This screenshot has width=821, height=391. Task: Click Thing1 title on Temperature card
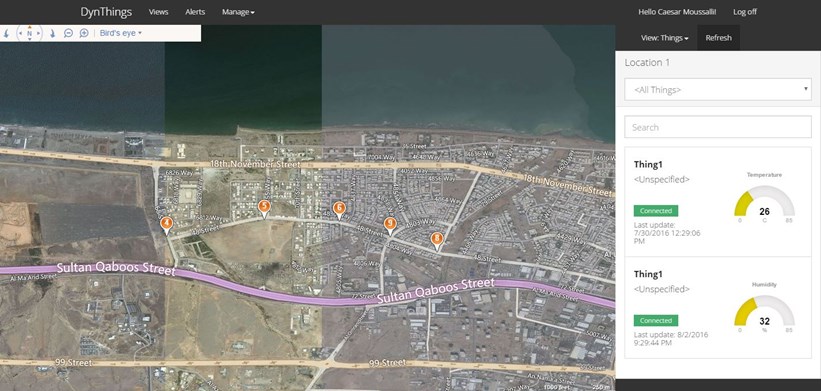coord(648,164)
